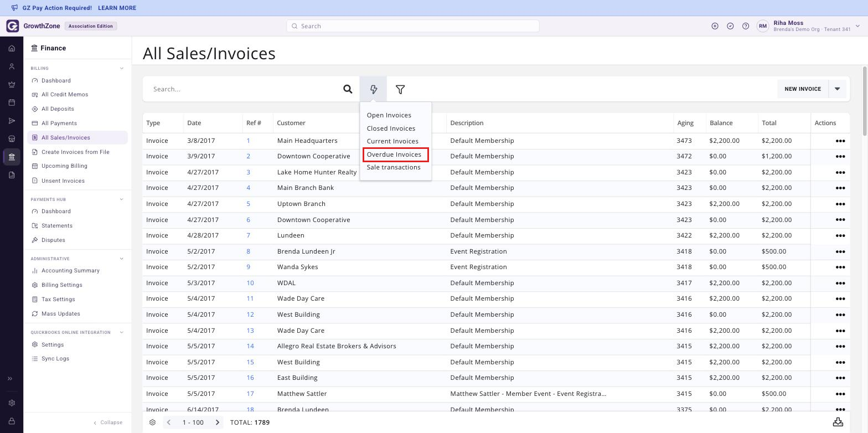
Task: Click the export download icon at the table footer
Action: (x=838, y=422)
